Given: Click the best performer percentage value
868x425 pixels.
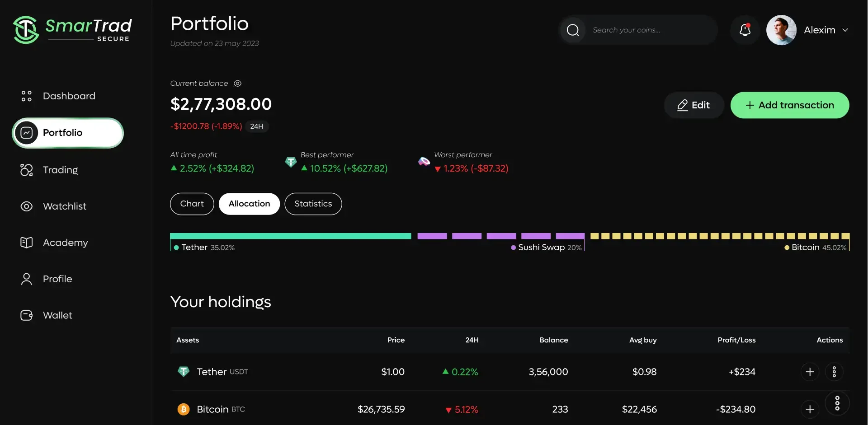Looking at the screenshot, I should pos(344,168).
